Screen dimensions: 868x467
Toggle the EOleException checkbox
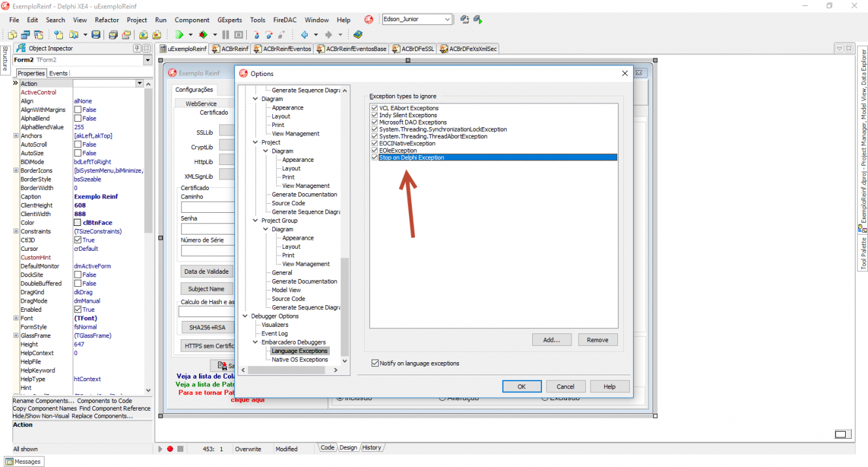(x=374, y=151)
